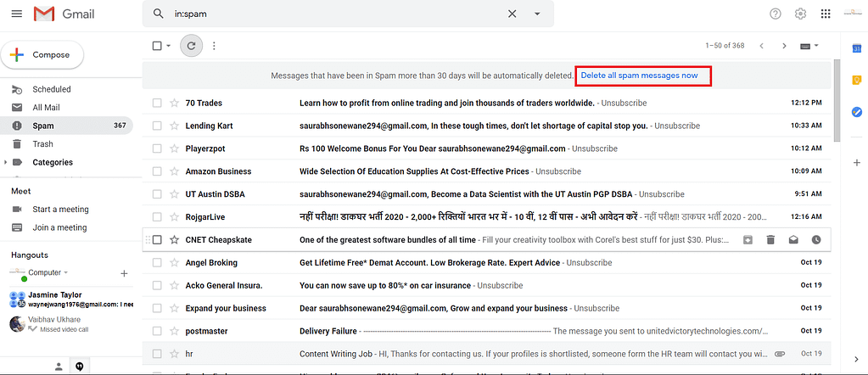Select the UT Austin DSBA email checkbox
Screen dimensions: 868x375
click(x=157, y=194)
